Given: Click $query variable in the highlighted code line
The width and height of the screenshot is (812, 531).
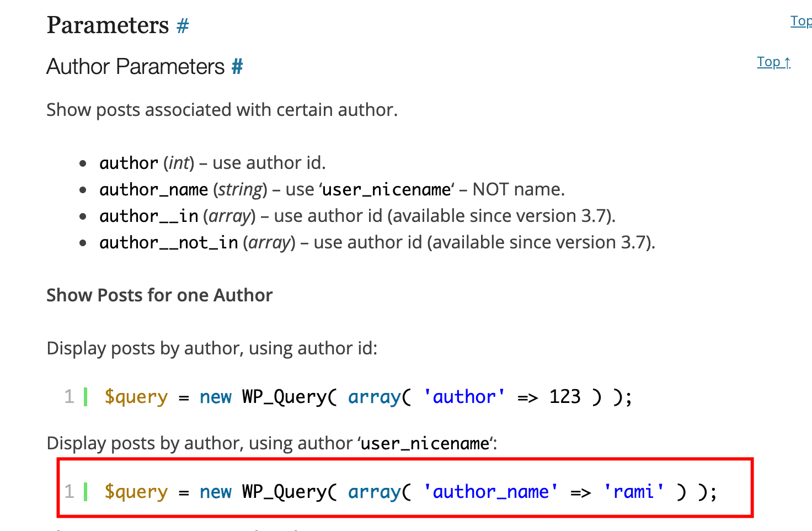Looking at the screenshot, I should [x=136, y=491].
